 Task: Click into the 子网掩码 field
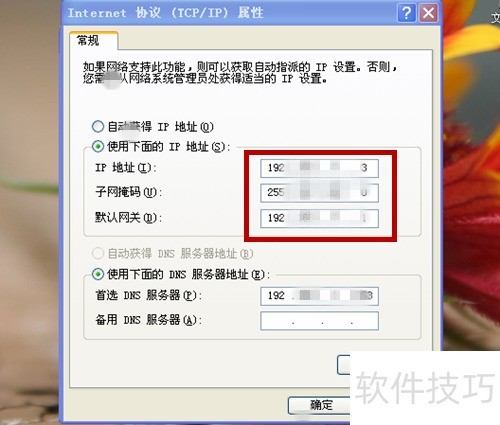coord(319,193)
